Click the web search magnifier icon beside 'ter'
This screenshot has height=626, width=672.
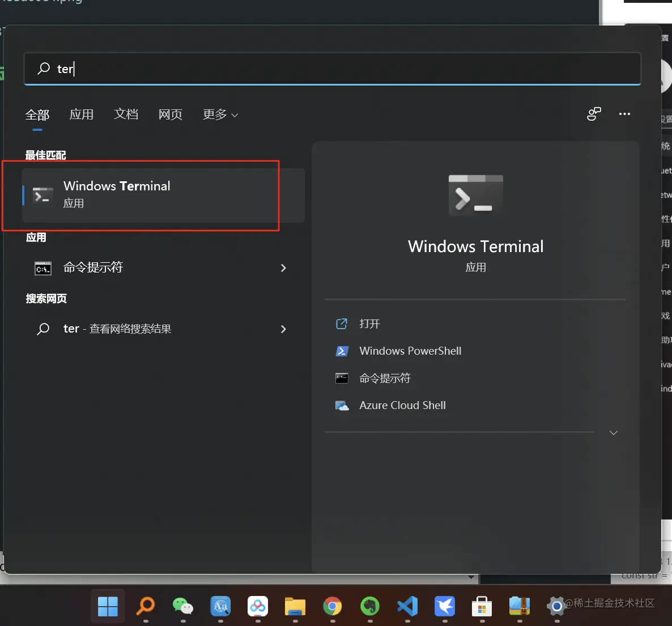click(43, 329)
